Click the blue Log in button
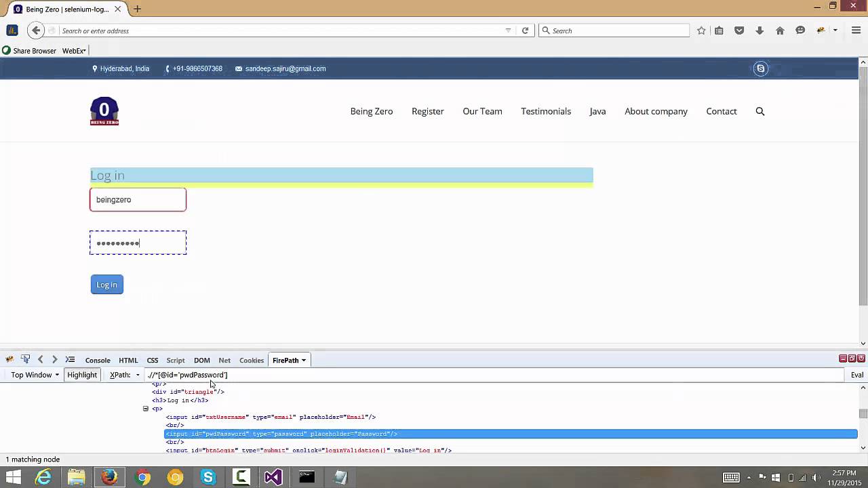The image size is (868, 488). [107, 285]
